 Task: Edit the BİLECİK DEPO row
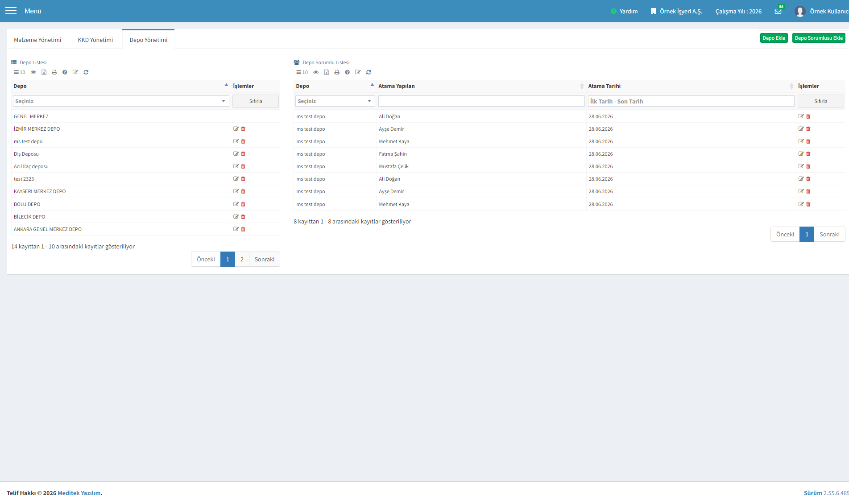coord(236,217)
